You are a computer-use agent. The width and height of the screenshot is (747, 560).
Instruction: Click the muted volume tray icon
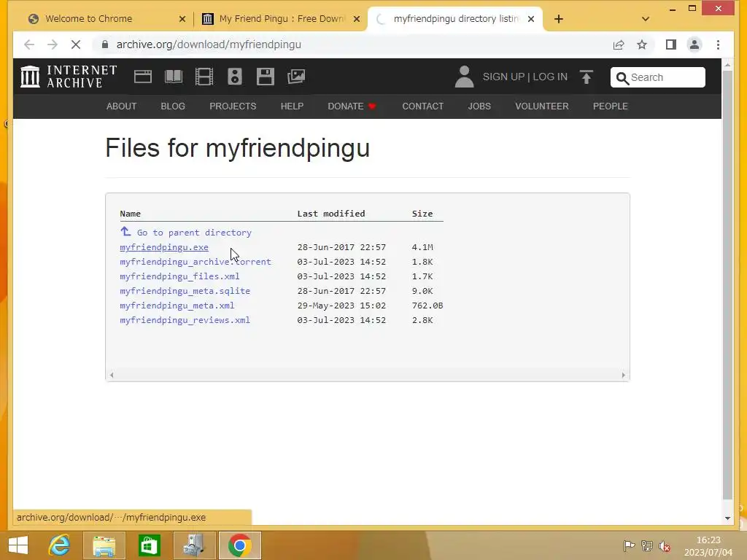tap(665, 546)
